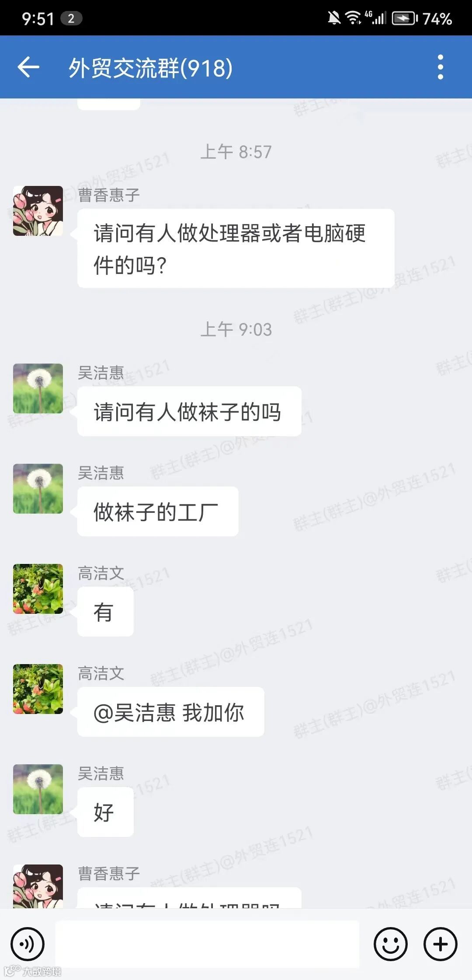Tap the sender name 高洁文 above 有
472x980 pixels.
coord(101,573)
